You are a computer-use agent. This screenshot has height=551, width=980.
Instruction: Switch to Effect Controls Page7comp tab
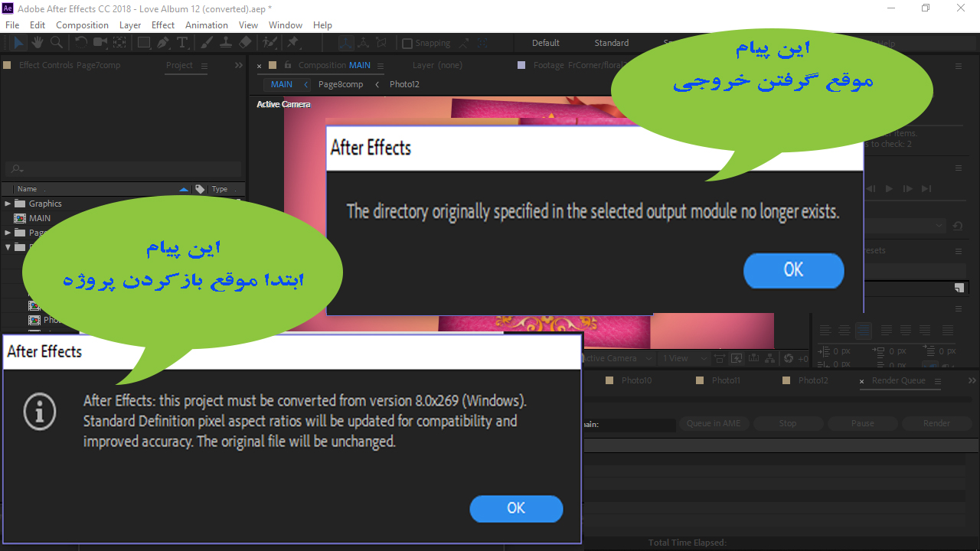pyautogui.click(x=70, y=65)
